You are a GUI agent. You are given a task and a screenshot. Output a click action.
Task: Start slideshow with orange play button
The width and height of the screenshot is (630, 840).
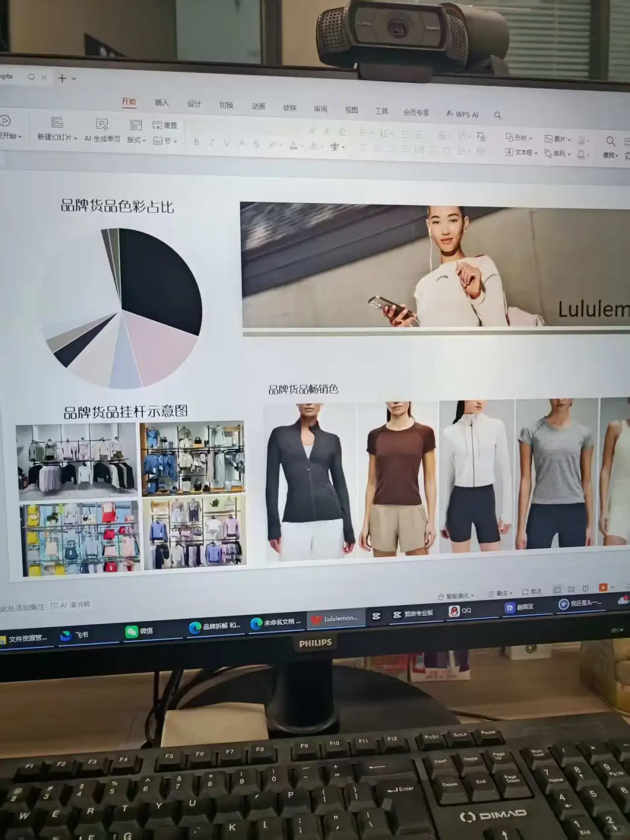(603, 588)
